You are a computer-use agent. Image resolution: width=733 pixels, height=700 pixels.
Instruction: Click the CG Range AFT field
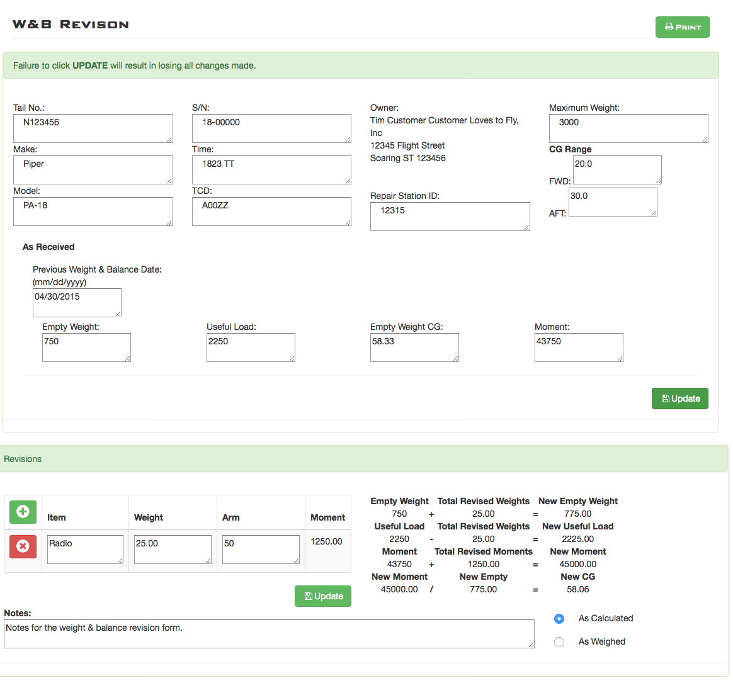click(x=613, y=202)
